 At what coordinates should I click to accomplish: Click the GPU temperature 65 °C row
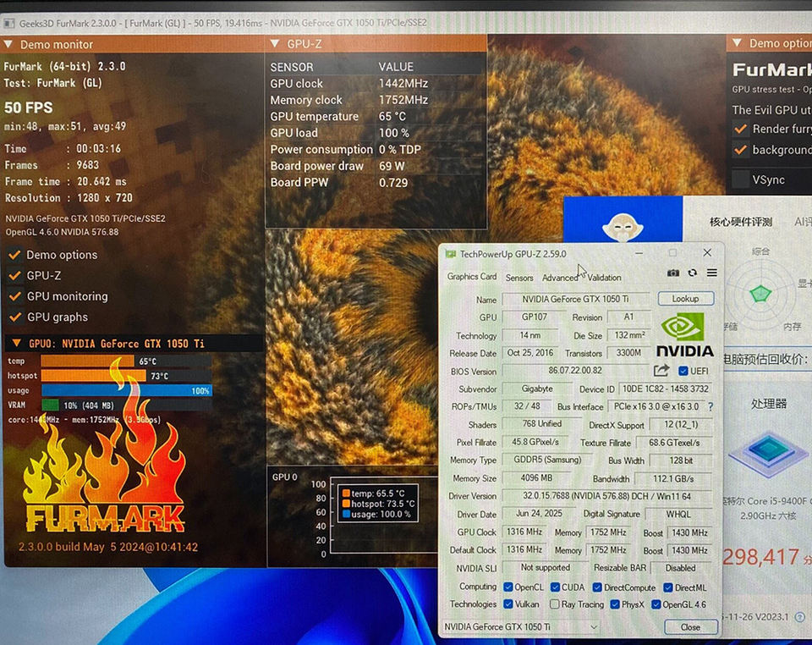click(x=376, y=116)
